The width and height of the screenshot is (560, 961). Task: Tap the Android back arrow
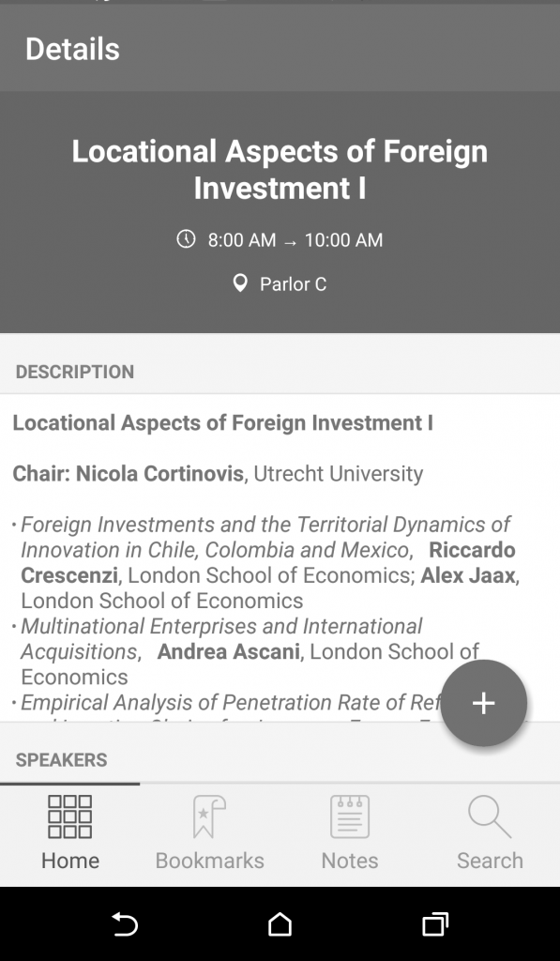point(125,924)
